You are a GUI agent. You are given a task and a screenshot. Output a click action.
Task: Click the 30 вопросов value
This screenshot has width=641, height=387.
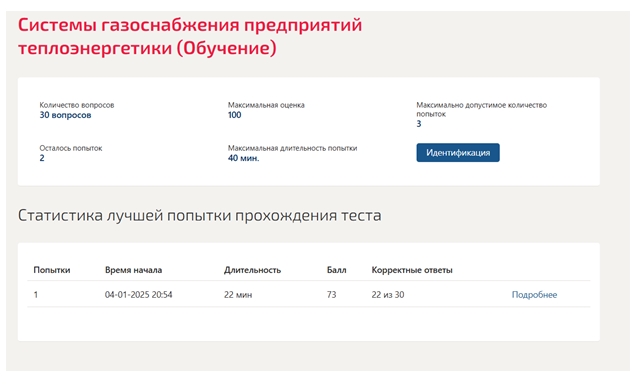click(65, 115)
